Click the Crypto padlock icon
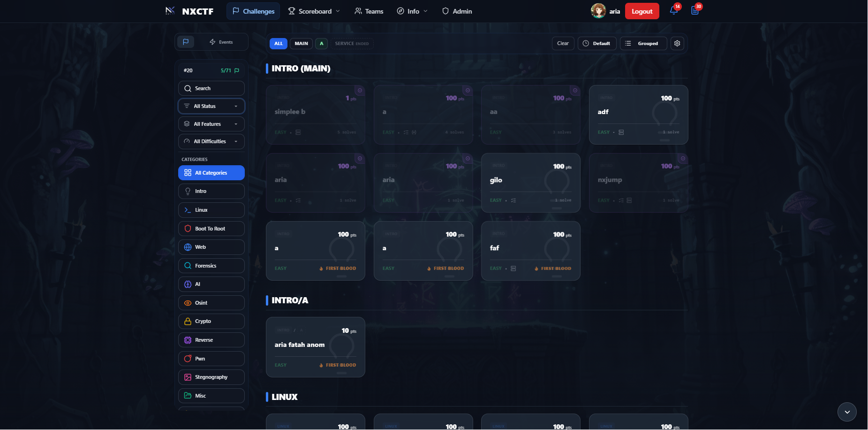Image resolution: width=868 pixels, height=430 pixels. click(x=188, y=321)
